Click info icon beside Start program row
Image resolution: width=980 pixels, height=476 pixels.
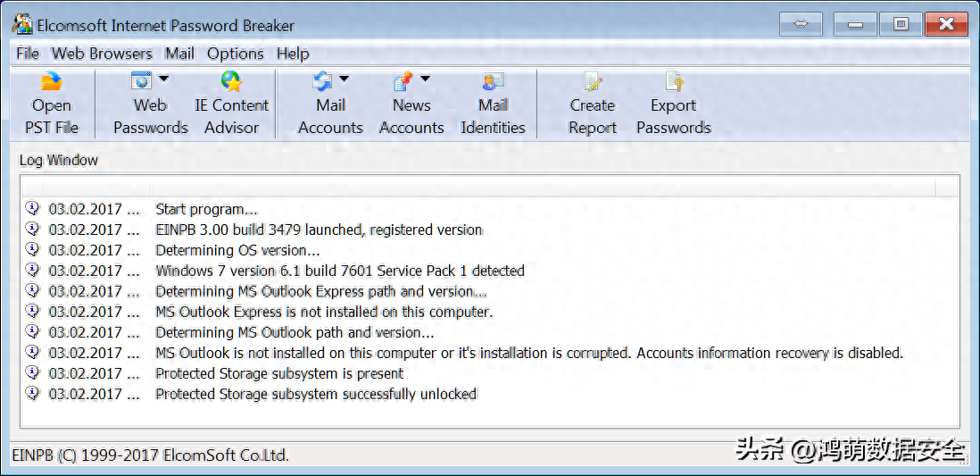point(32,208)
